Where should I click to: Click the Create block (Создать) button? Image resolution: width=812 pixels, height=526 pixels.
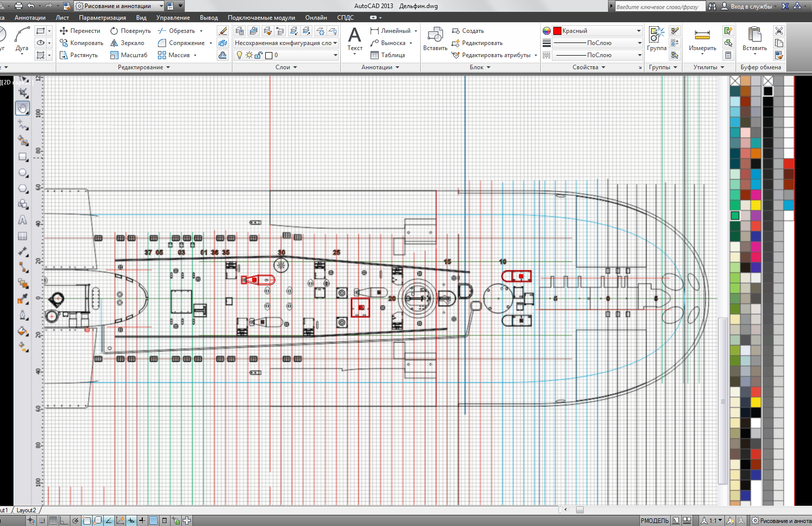pos(468,31)
